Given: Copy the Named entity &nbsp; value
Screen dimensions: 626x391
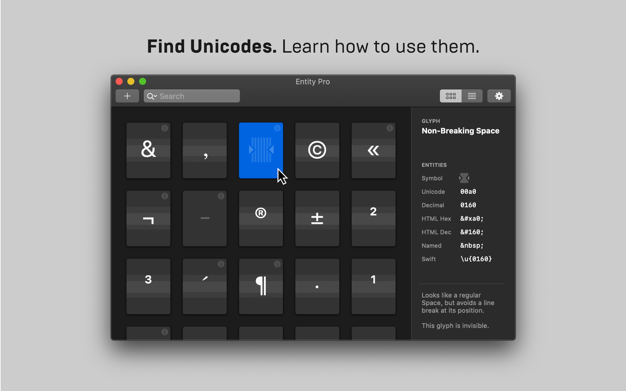Looking at the screenshot, I should click(471, 246).
